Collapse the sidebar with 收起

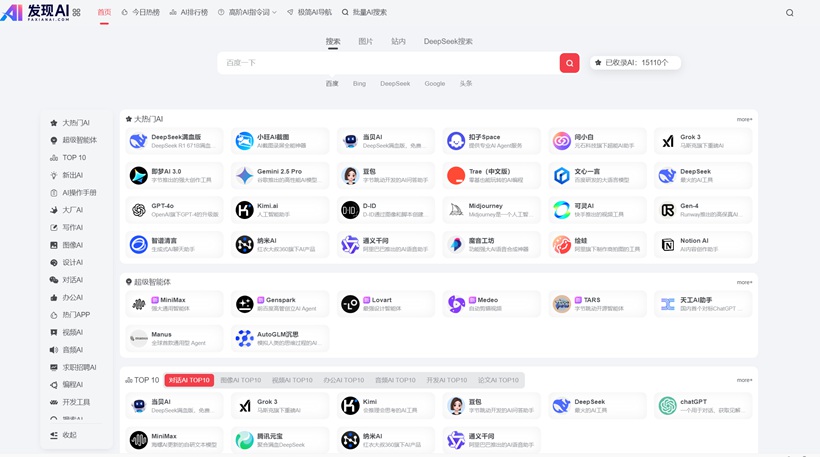(x=68, y=435)
